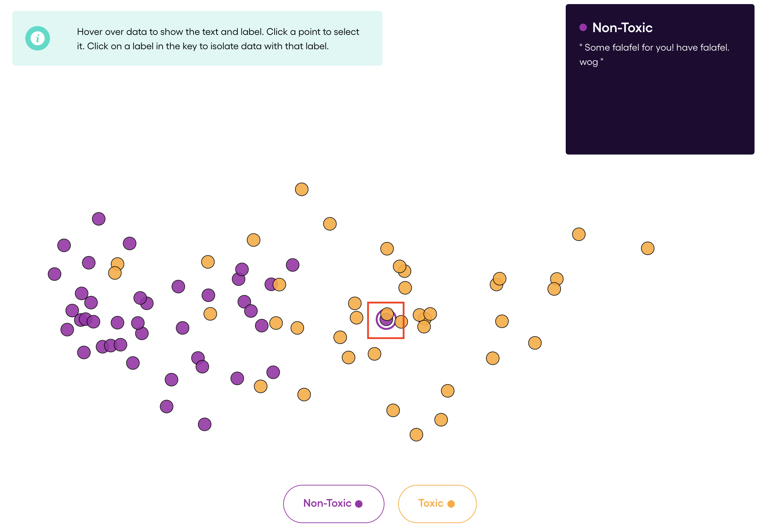Isolate data with the Non-Toxic label

click(333, 504)
